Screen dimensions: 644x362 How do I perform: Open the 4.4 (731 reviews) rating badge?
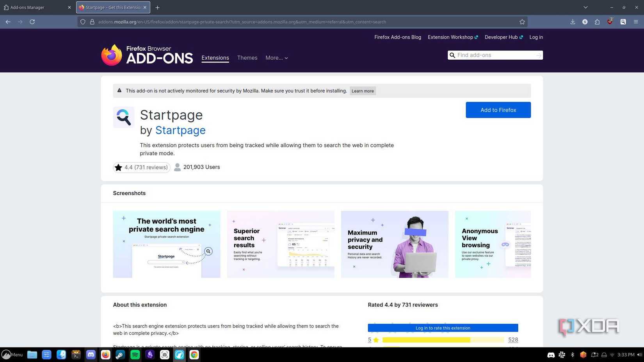pos(141,167)
